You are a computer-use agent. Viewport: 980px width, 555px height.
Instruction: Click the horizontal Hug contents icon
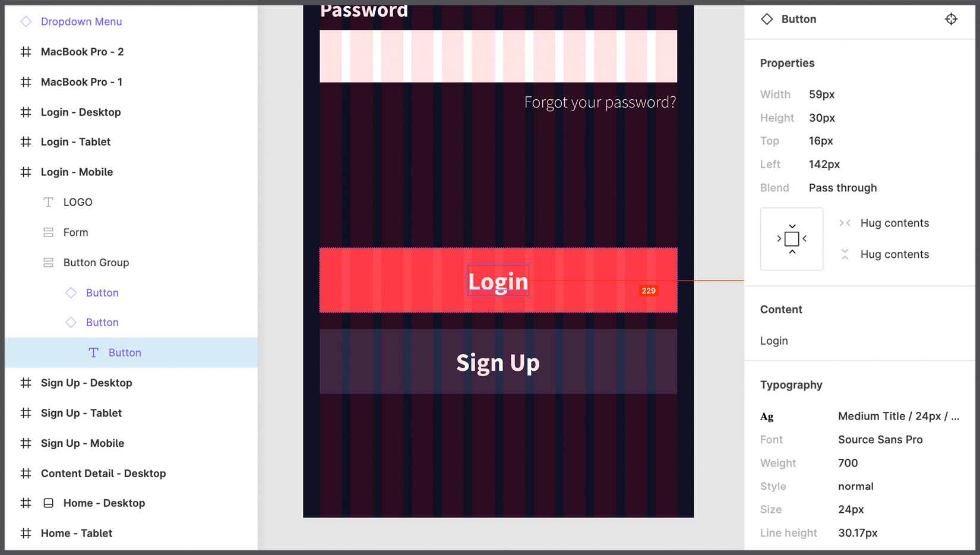tap(845, 223)
